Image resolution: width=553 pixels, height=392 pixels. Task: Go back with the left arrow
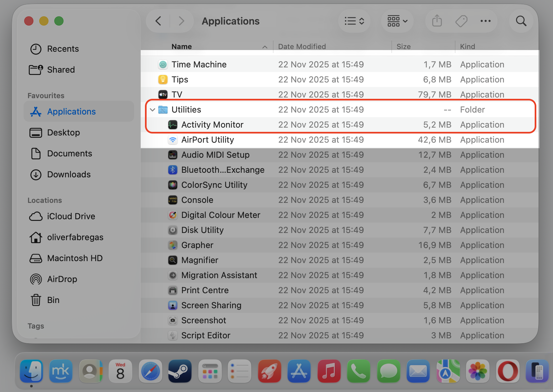point(158,21)
